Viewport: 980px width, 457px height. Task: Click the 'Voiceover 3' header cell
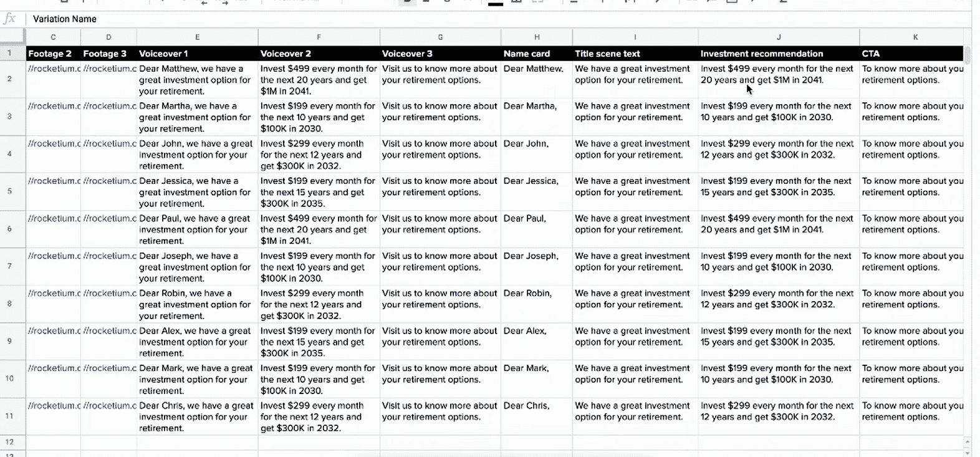pos(440,54)
